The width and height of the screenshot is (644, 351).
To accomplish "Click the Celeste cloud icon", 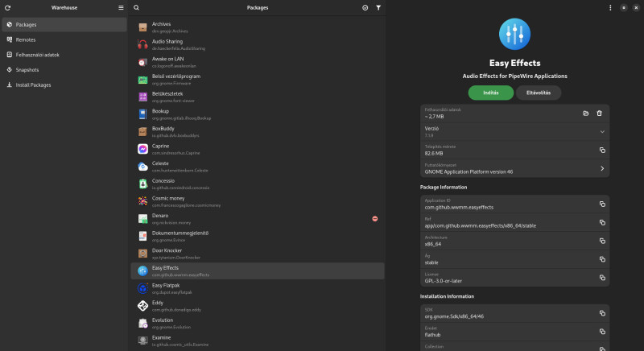I will point(142,167).
